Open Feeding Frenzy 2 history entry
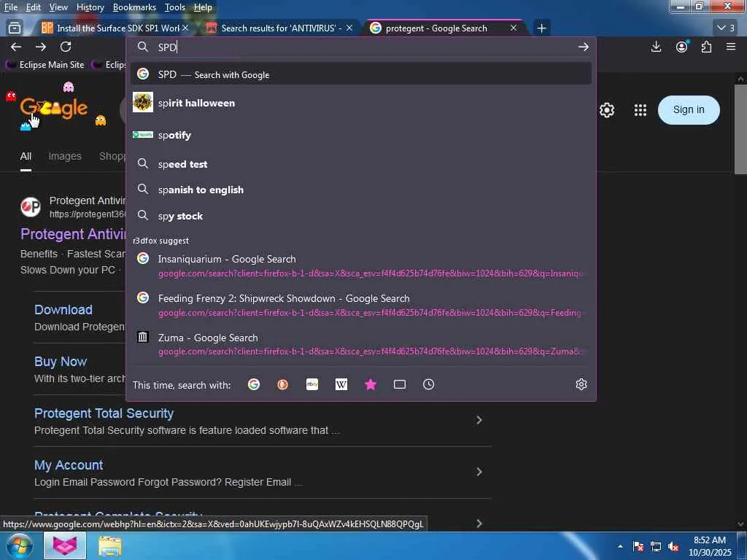The height and width of the screenshot is (560, 747). 360,306
